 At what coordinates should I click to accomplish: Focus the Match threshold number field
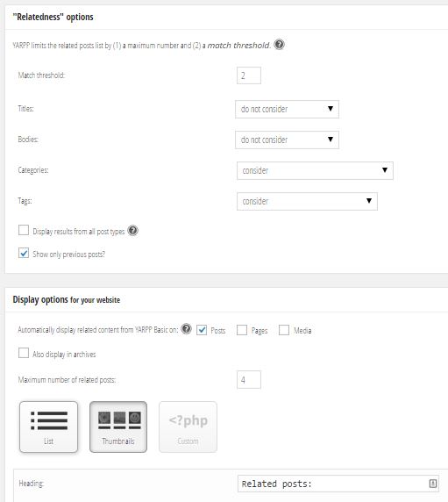tap(249, 75)
